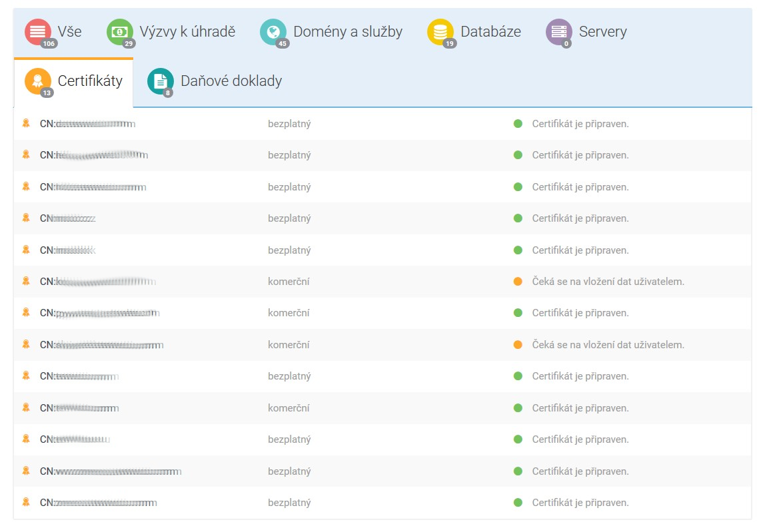
Task: Click the globe icon for Domény a služby
Action: click(273, 31)
